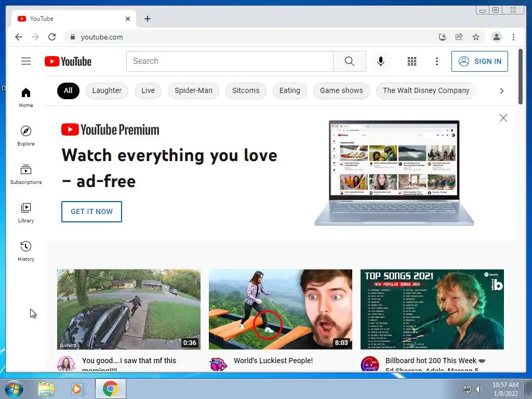The image size is (532, 399).
Task: Open "You good....I saw that mf" video title
Action: point(129,365)
